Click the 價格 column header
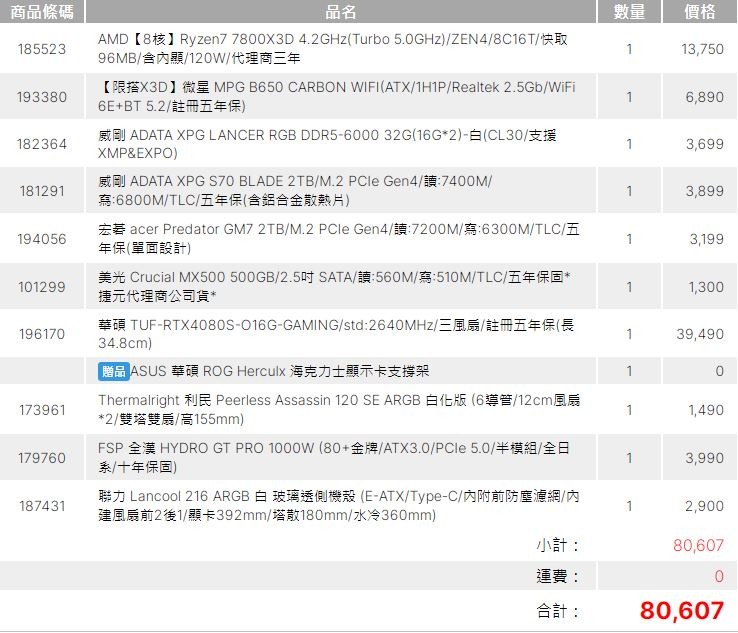The width and height of the screenshot is (738, 633). [700, 11]
